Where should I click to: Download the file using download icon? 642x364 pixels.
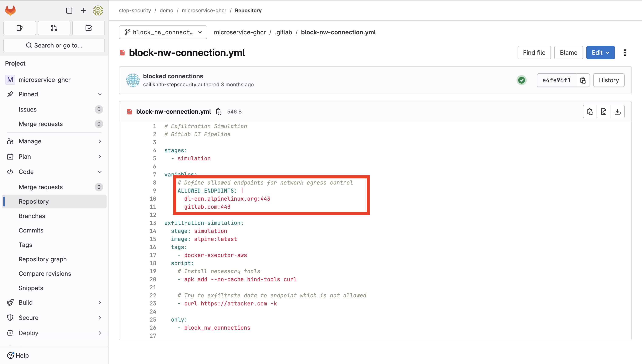(x=618, y=112)
